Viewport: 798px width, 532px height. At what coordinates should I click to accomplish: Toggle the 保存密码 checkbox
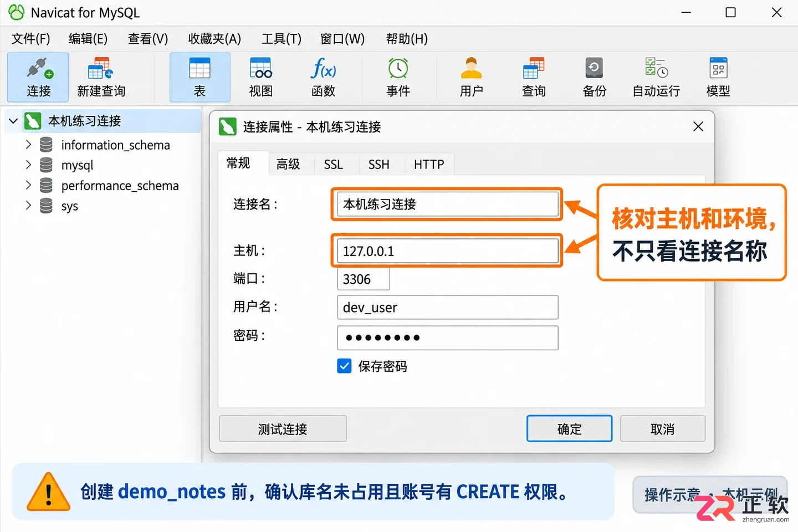coord(344,366)
